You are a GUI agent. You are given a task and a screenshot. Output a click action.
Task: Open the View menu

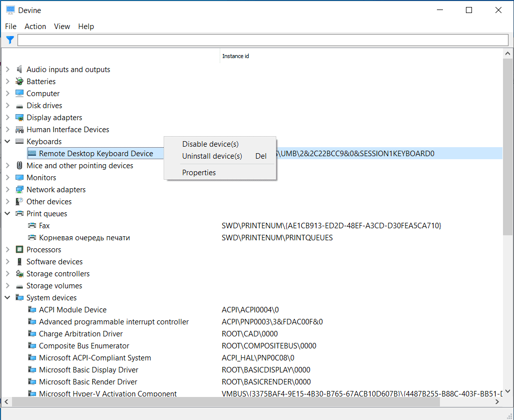coord(62,26)
